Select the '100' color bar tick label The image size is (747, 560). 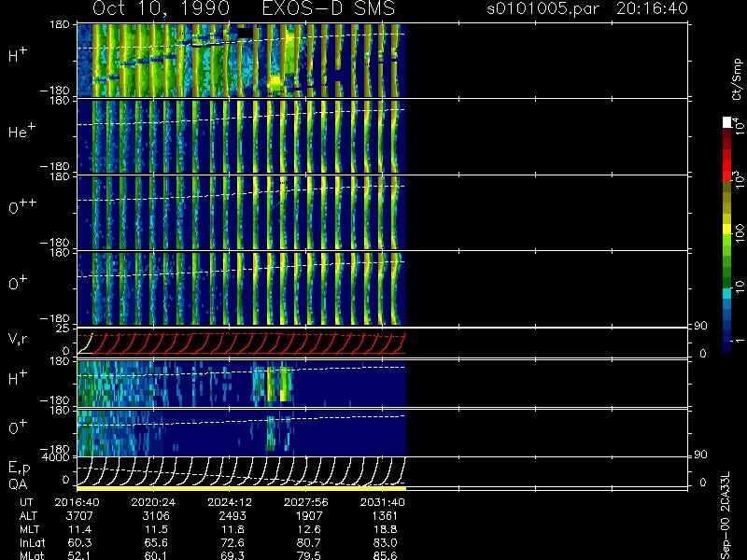click(x=739, y=232)
